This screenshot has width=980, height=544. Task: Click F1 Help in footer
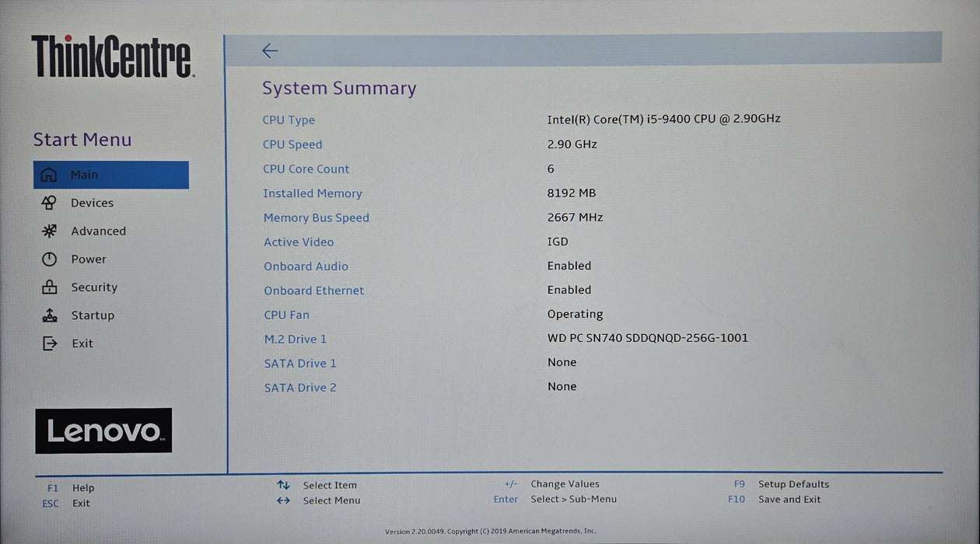tap(70, 488)
